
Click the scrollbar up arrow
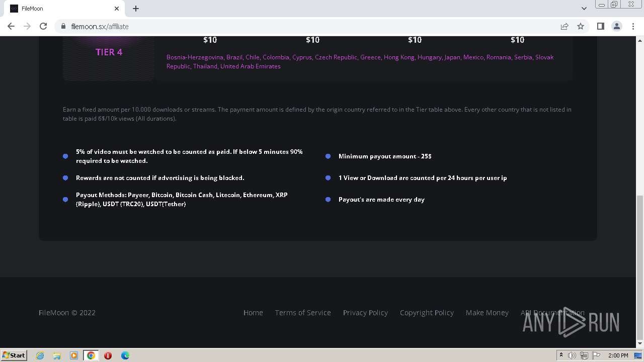pyautogui.click(x=640, y=40)
